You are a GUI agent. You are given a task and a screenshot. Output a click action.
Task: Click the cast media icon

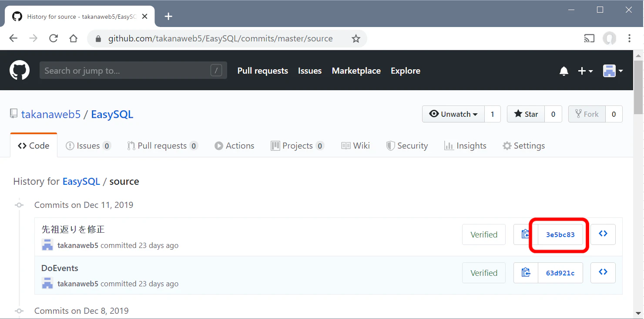pyautogui.click(x=589, y=38)
